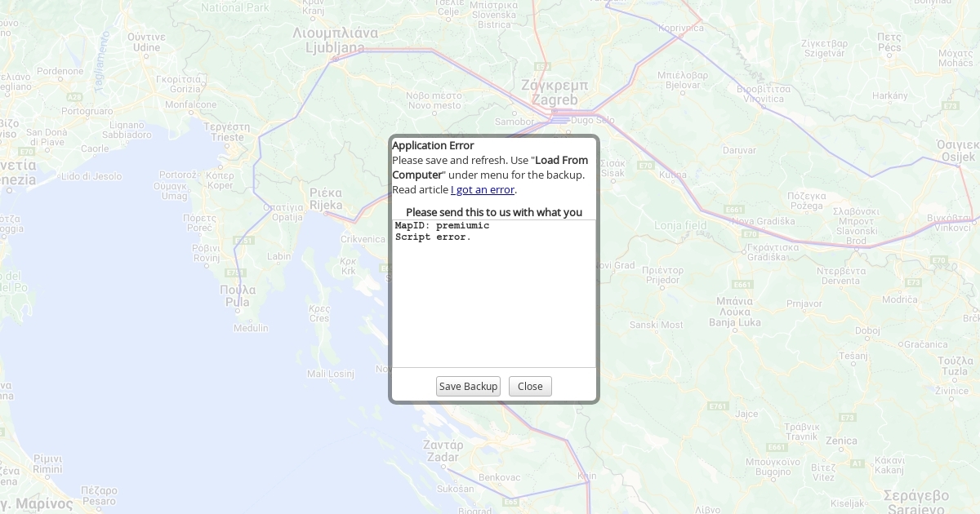
Task: Click the Bugojno town label on map
Action: pyautogui.click(x=773, y=467)
